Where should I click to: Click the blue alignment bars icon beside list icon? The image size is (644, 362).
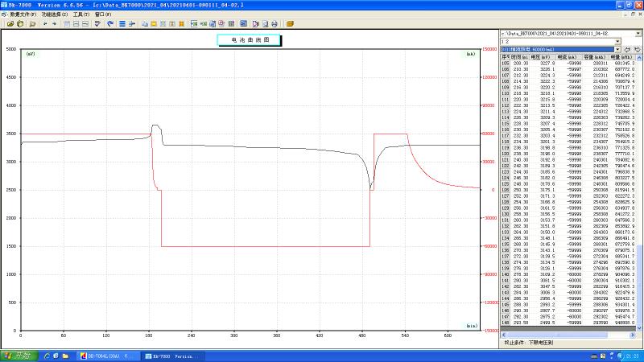coord(132,24)
